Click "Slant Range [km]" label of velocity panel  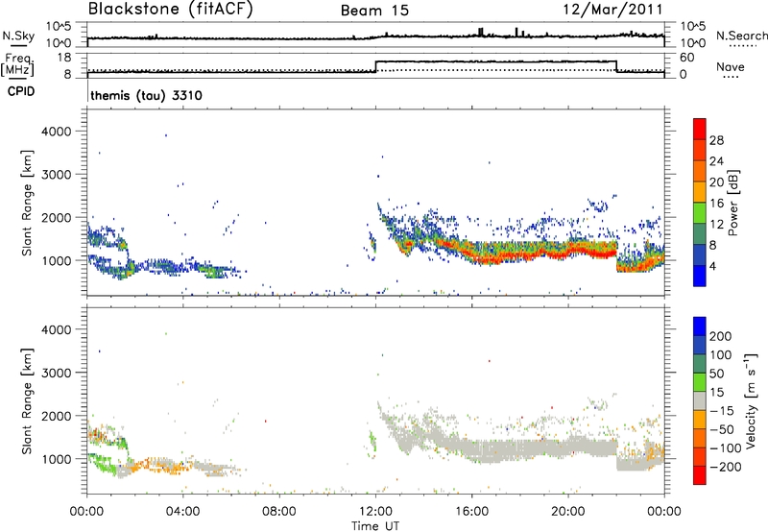tap(27, 401)
